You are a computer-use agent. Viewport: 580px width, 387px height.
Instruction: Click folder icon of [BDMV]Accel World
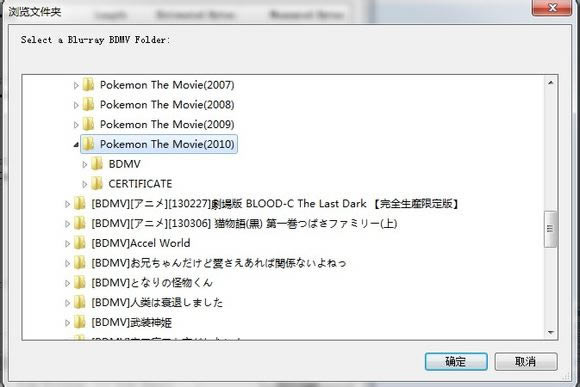(x=80, y=243)
